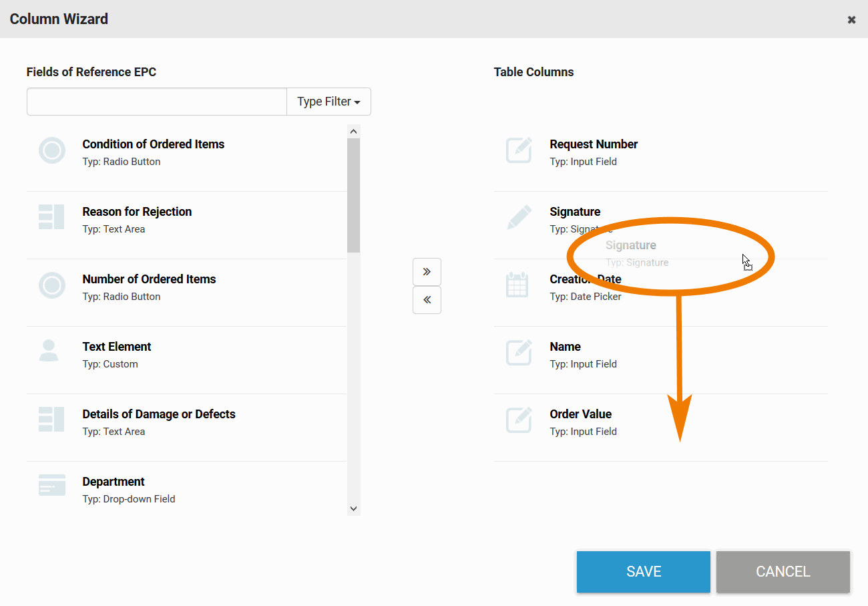Remove the column with the left double-arrow button
The height and width of the screenshot is (606, 868).
click(x=427, y=300)
